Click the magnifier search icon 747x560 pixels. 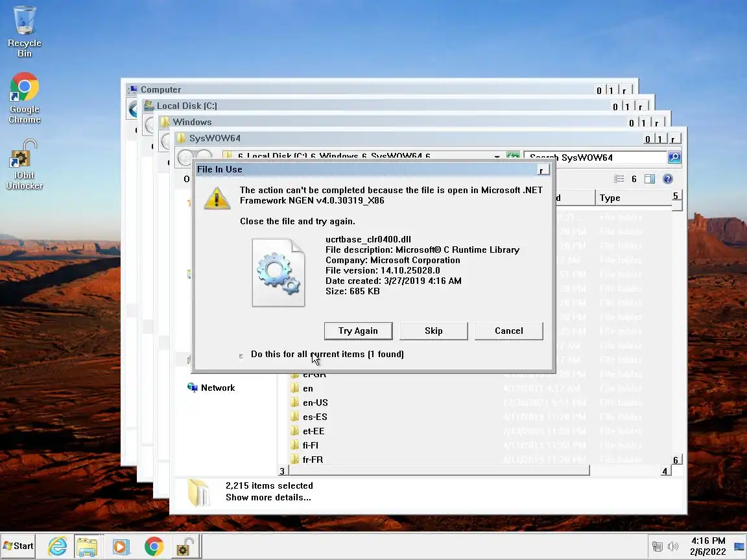coord(674,157)
